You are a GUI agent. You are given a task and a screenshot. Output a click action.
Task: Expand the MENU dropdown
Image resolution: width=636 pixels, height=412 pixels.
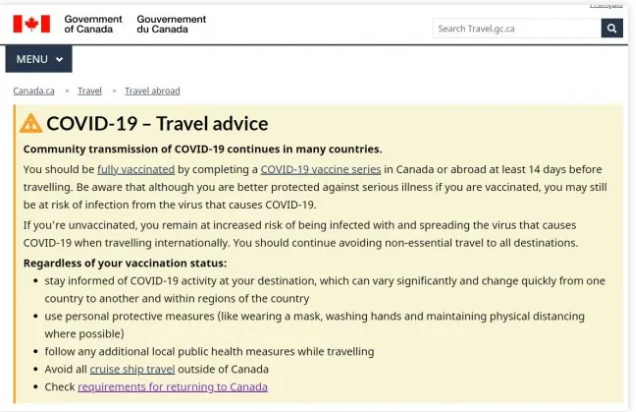click(x=38, y=59)
